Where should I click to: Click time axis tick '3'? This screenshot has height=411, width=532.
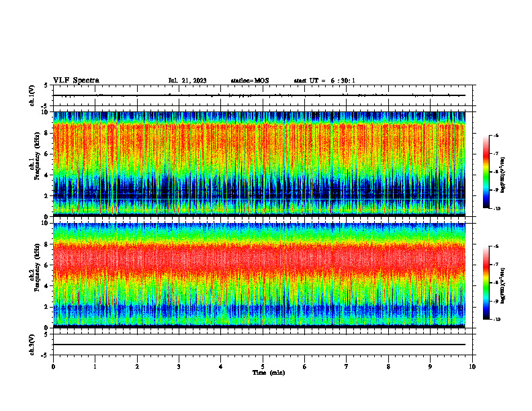179,367
